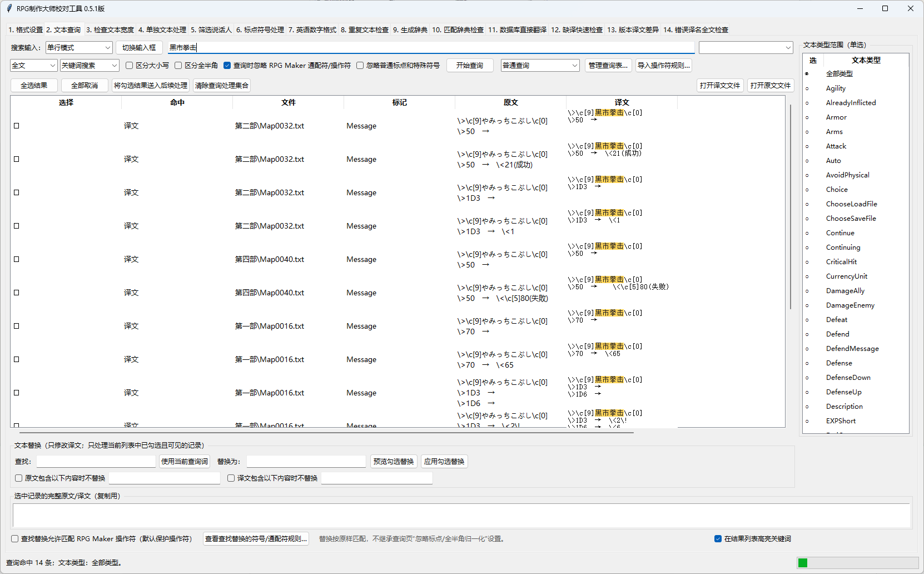
Task: Enable 查找替换允许匹配 RPG Maker 操作符
Action: [x=15, y=538]
